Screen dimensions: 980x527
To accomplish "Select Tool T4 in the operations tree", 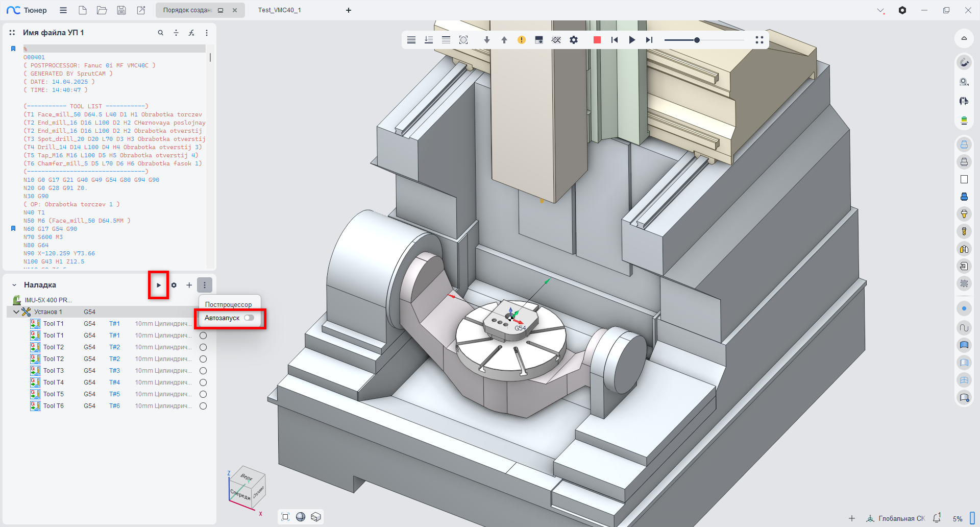I will [54, 382].
